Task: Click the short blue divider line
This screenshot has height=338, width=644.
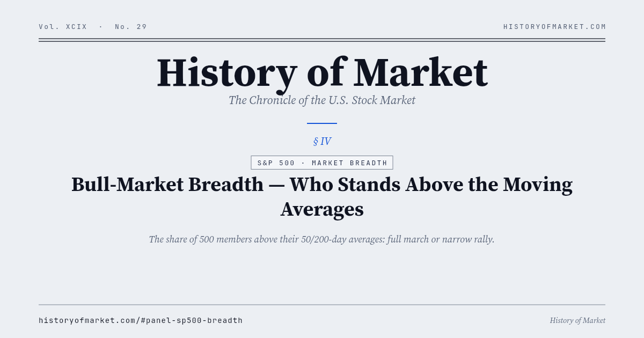Action: click(322, 123)
